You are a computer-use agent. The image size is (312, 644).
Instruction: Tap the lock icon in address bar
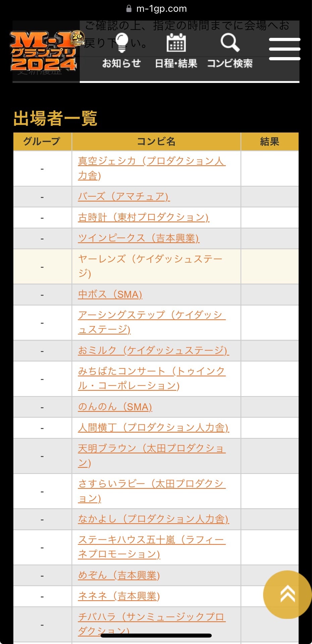coord(129,9)
